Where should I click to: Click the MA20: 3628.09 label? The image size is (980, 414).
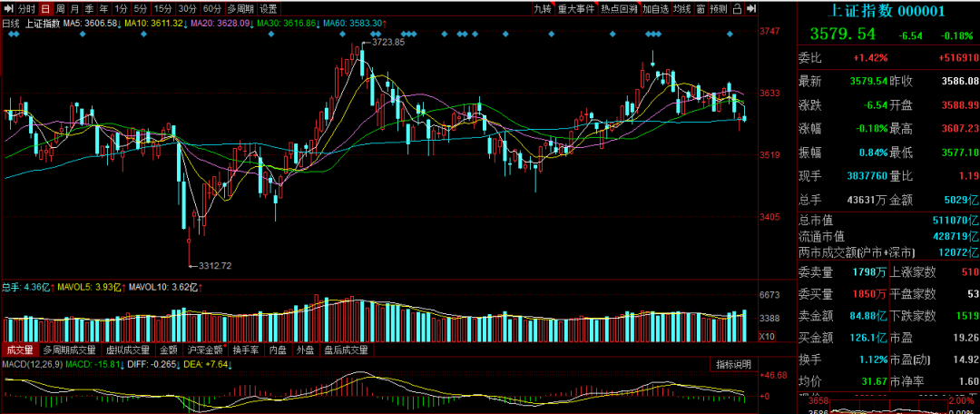coord(222,23)
